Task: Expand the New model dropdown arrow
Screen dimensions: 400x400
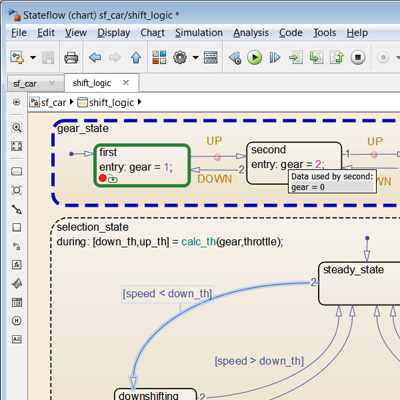Action: coord(33,57)
